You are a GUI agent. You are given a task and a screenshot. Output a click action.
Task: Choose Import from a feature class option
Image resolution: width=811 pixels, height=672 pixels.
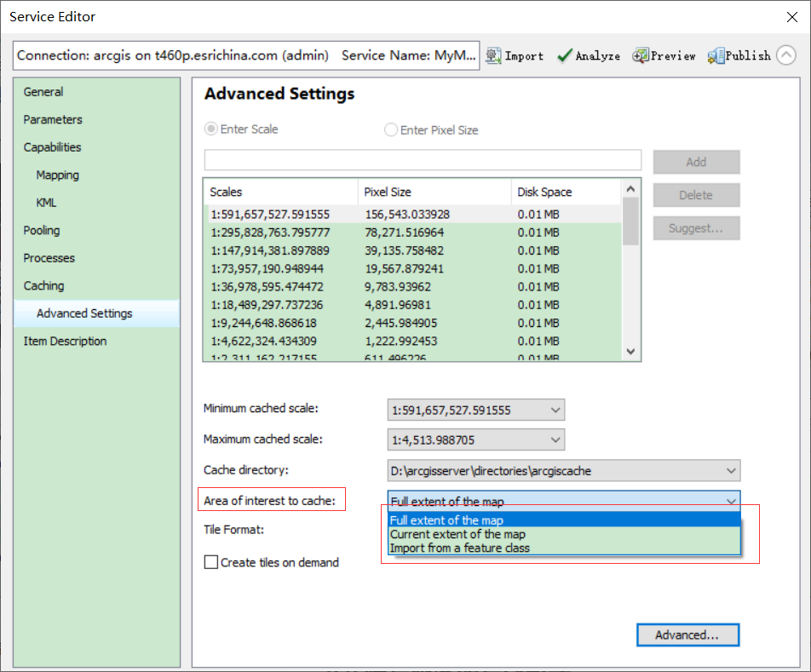point(564,548)
